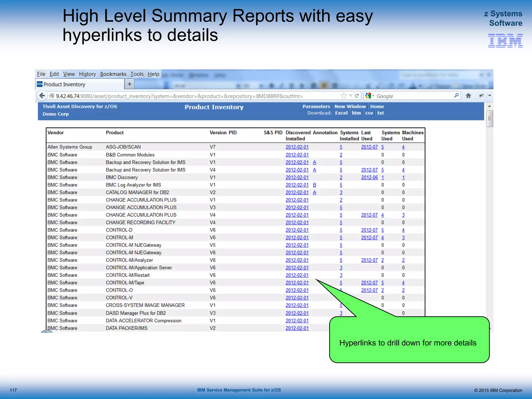Click the Home link in report header
The width and height of the screenshot is (532, 399).
[x=377, y=107]
